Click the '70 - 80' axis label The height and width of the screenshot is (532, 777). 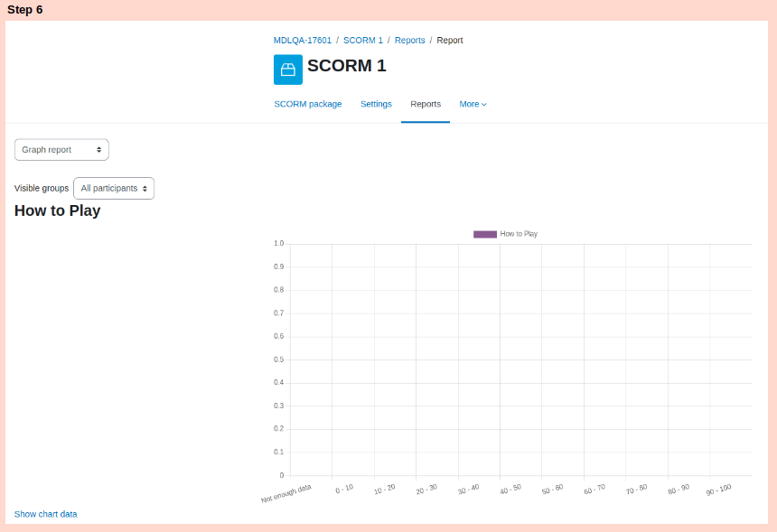(637, 490)
